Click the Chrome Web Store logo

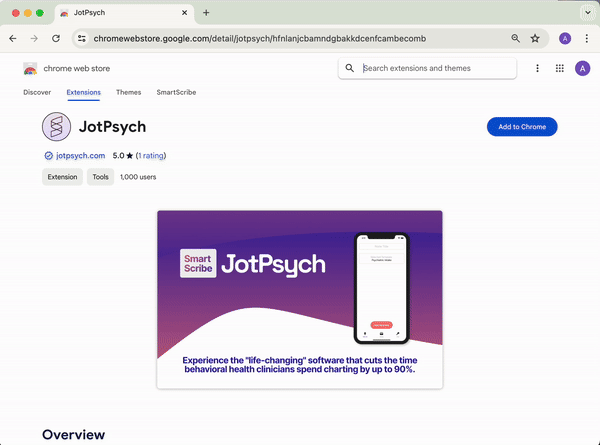click(x=30, y=68)
